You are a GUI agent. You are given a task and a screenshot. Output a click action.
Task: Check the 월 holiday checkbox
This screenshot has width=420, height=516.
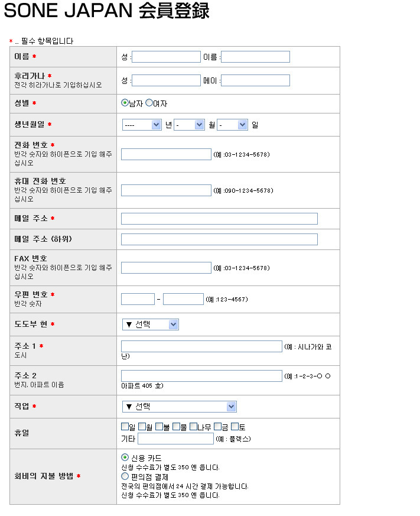(x=142, y=427)
